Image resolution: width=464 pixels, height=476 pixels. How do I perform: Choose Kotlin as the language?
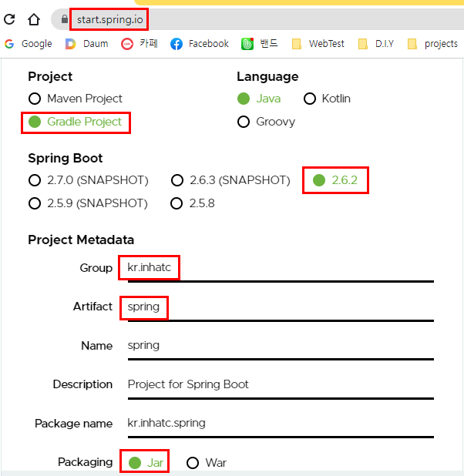pyautogui.click(x=310, y=99)
